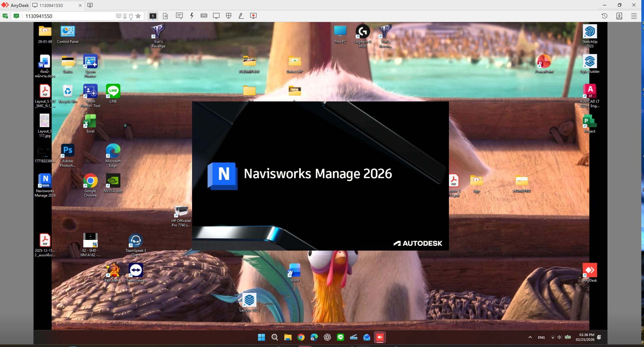Select the AnyDesk shortcut on remote desktop
644x347 pixels.
click(590, 273)
